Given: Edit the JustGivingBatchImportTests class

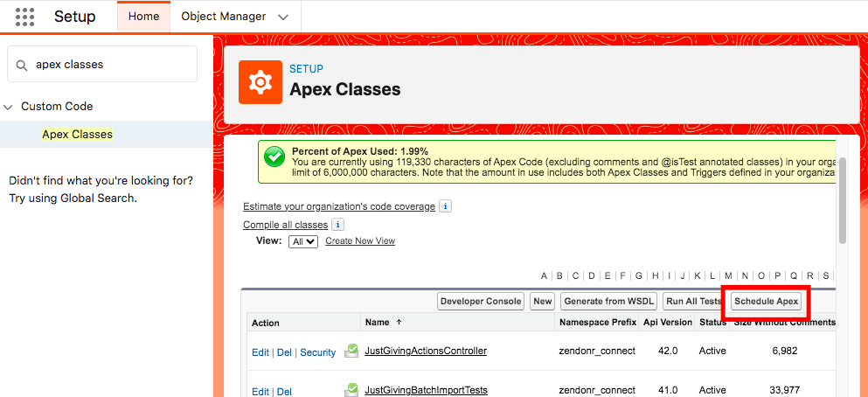Looking at the screenshot, I should (x=260, y=392).
